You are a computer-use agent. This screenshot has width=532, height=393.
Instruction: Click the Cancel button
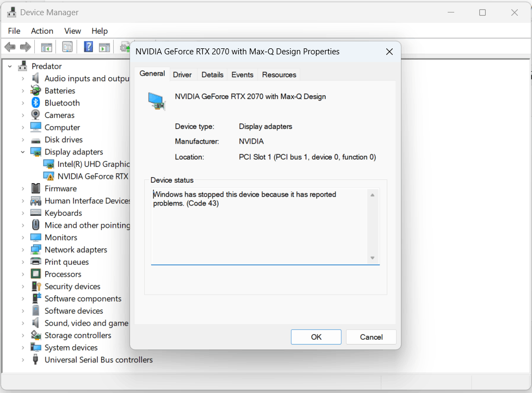pyautogui.click(x=371, y=336)
